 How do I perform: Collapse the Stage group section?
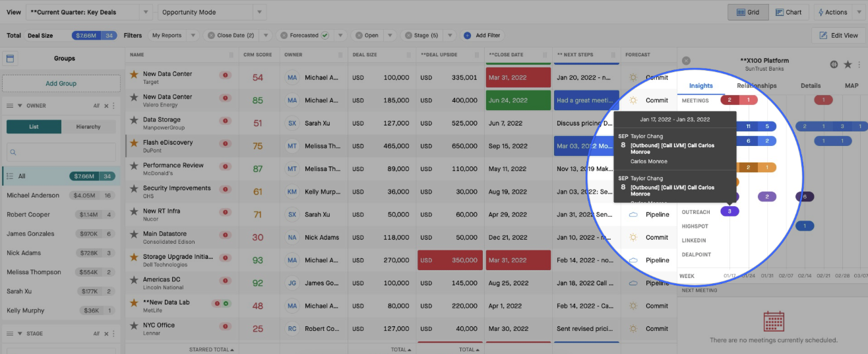pyautogui.click(x=20, y=334)
